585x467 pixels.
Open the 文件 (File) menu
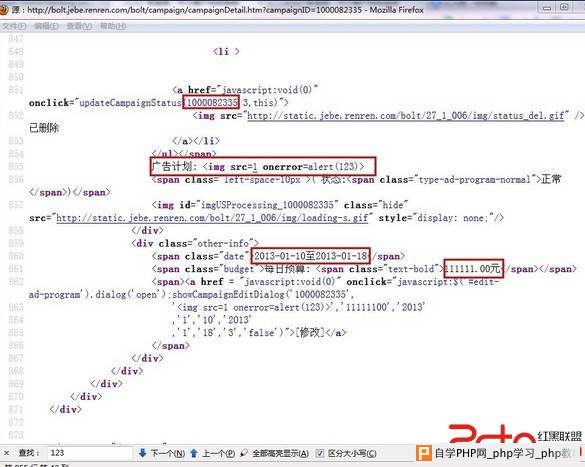pos(14,26)
